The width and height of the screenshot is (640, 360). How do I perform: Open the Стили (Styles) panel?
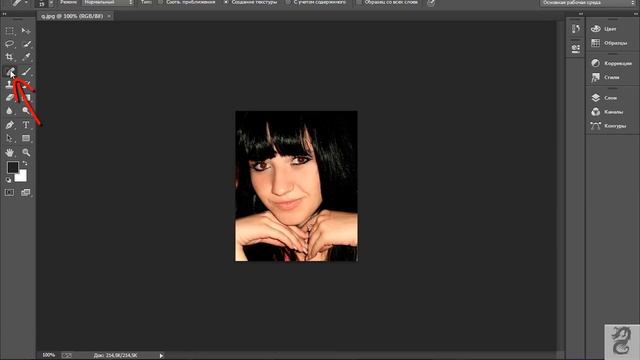tap(605, 77)
